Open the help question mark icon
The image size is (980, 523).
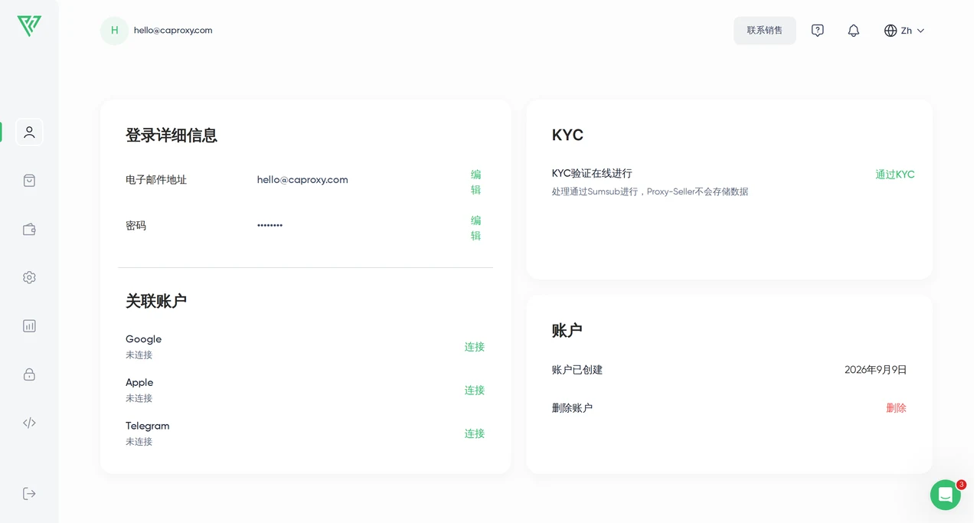click(818, 31)
